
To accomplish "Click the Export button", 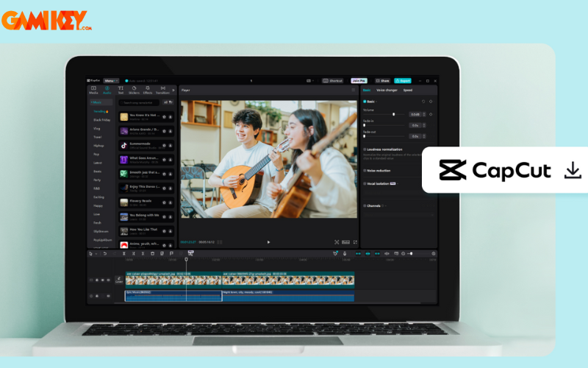I will [403, 81].
